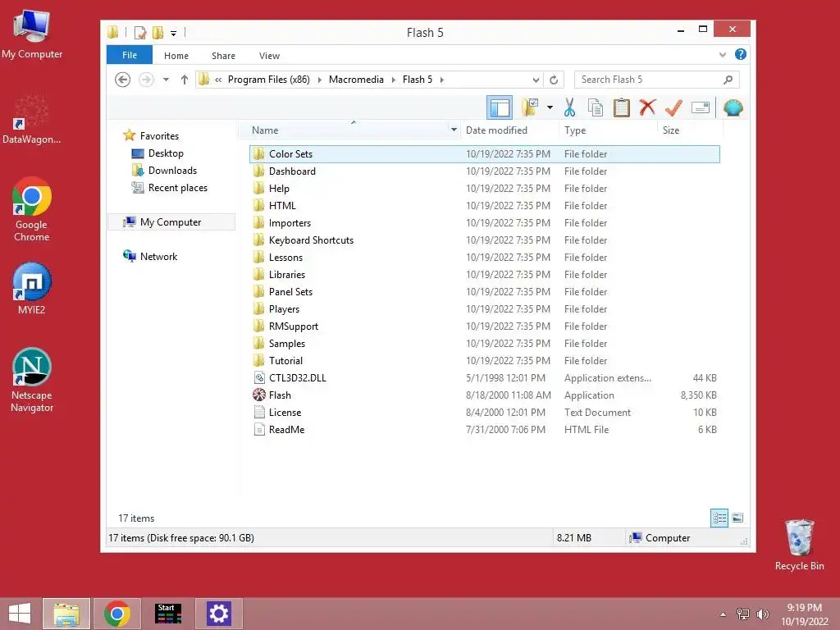This screenshot has width=840, height=630.
Task: Open the View ribbon tab
Action: click(269, 56)
